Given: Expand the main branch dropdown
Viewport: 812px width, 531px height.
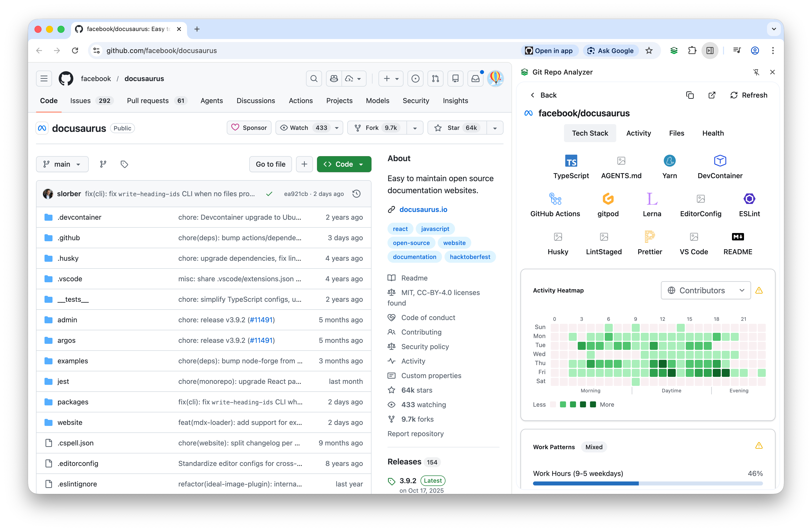Looking at the screenshot, I should pyautogui.click(x=62, y=164).
